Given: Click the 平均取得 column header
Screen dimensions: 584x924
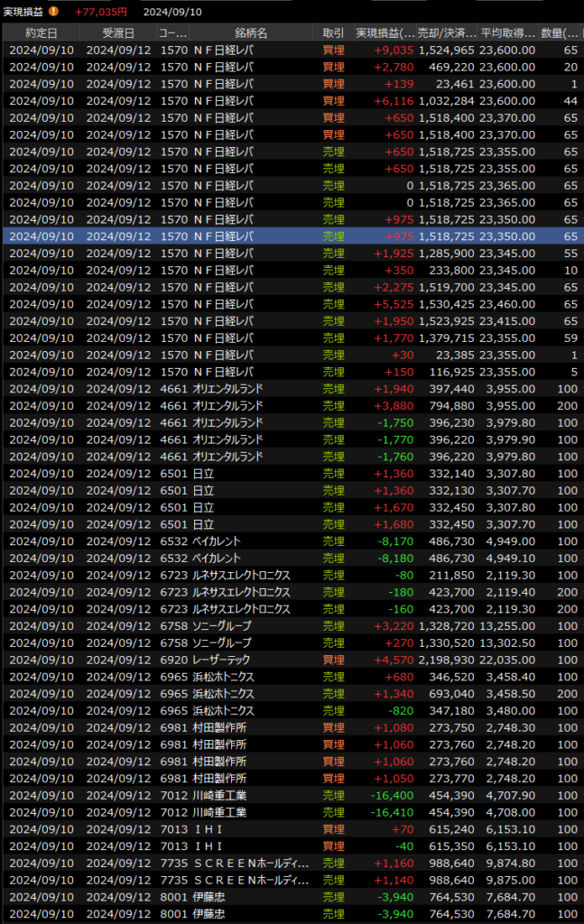Looking at the screenshot, I should 506,32.
